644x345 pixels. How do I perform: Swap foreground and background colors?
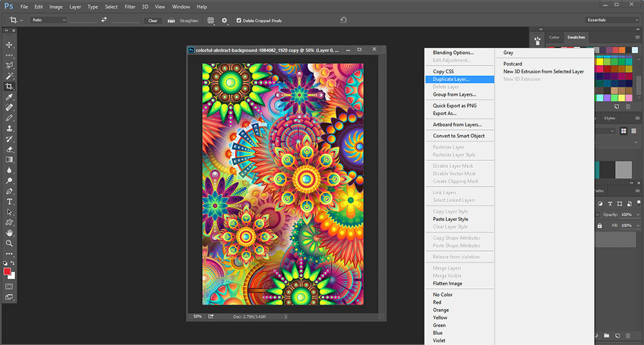[x=13, y=263]
